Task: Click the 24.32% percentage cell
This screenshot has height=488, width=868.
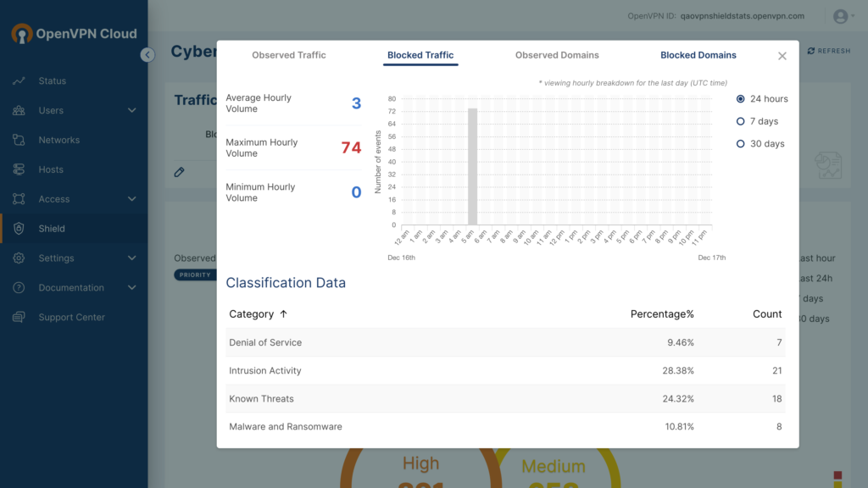Action: 677,399
